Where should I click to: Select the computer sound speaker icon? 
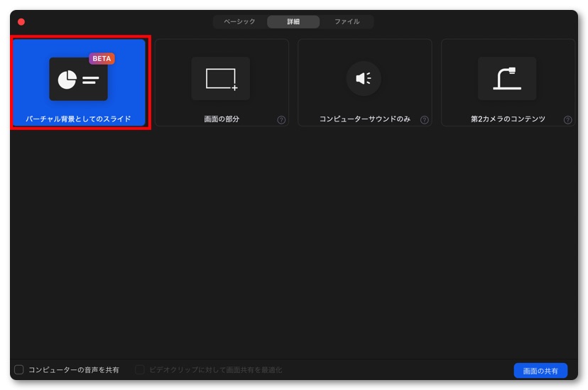(x=364, y=78)
